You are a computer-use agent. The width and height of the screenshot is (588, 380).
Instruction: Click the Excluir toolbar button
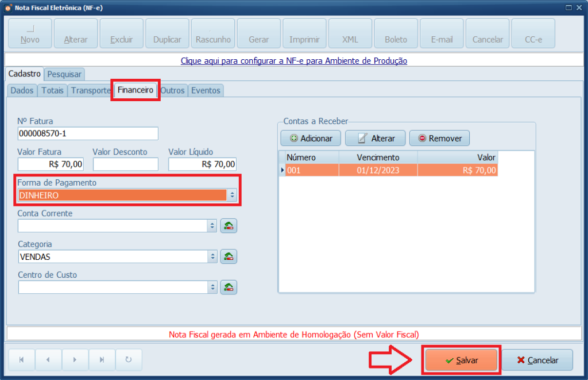[122, 33]
